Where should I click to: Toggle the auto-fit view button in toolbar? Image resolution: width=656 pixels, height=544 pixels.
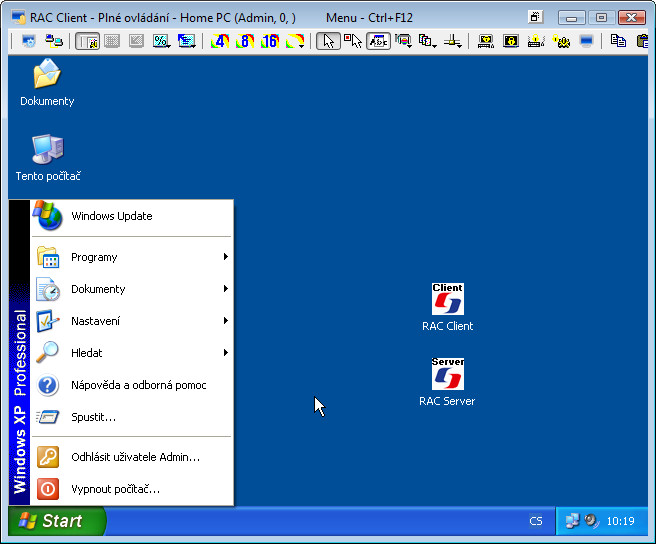[x=87, y=41]
